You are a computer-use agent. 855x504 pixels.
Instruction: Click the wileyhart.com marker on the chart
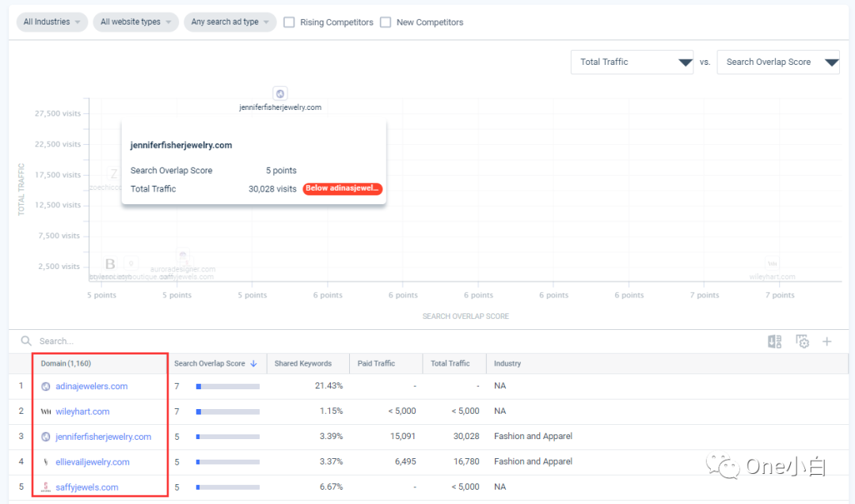[x=773, y=263]
